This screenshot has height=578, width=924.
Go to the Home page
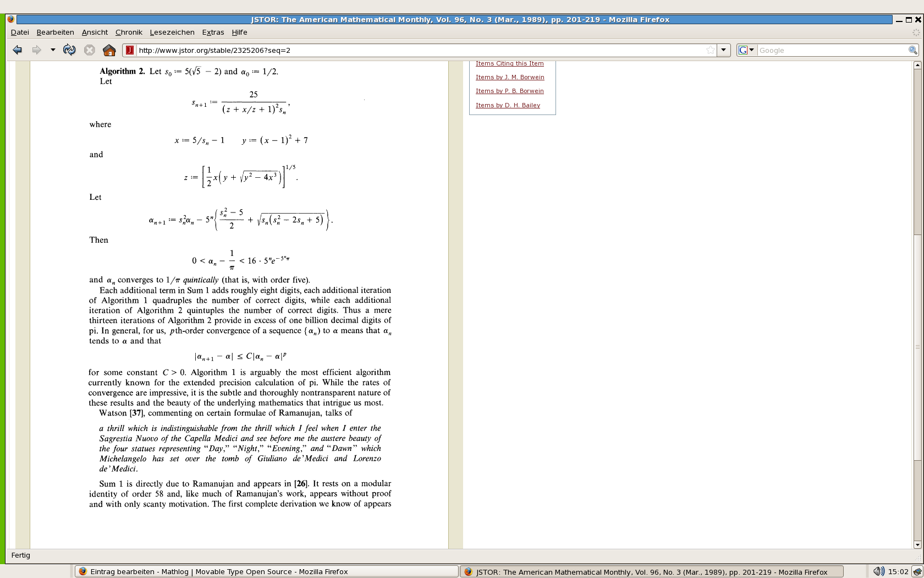click(x=109, y=50)
